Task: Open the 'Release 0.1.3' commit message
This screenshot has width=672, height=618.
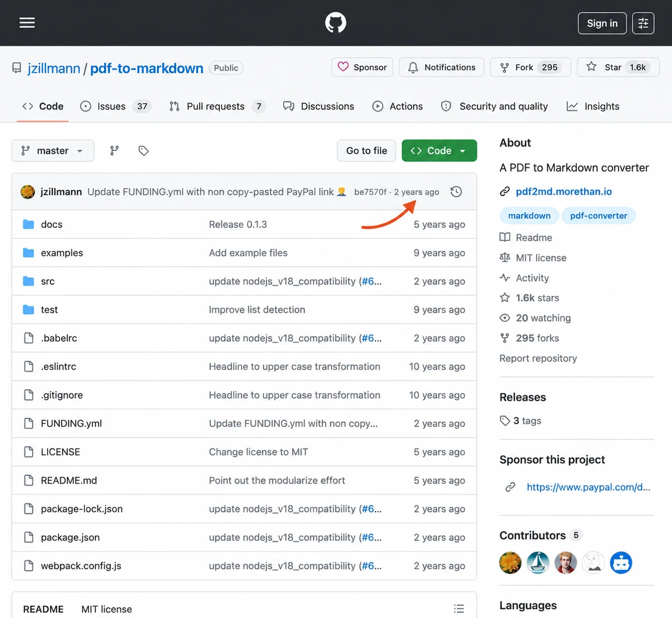Action: click(x=238, y=224)
